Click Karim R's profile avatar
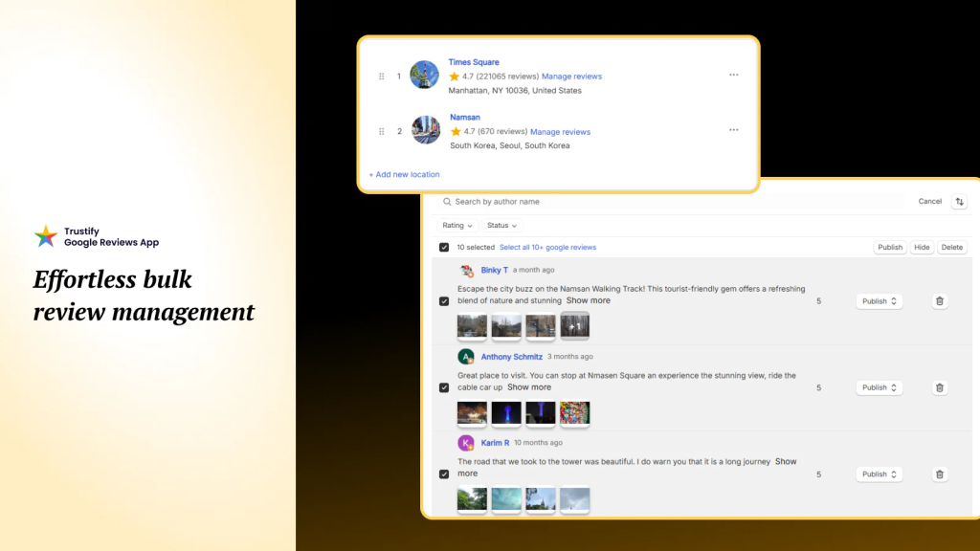Screen dimensions: 980x551 (466, 443)
